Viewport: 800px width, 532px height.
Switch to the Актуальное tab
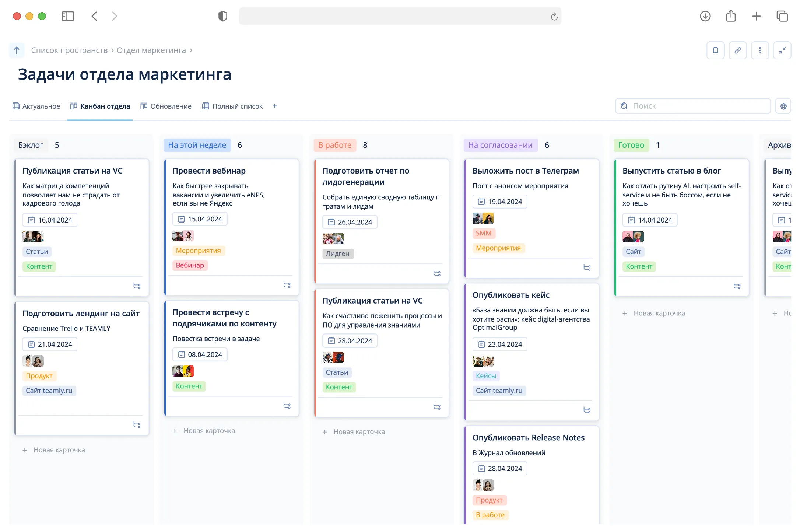pos(36,106)
